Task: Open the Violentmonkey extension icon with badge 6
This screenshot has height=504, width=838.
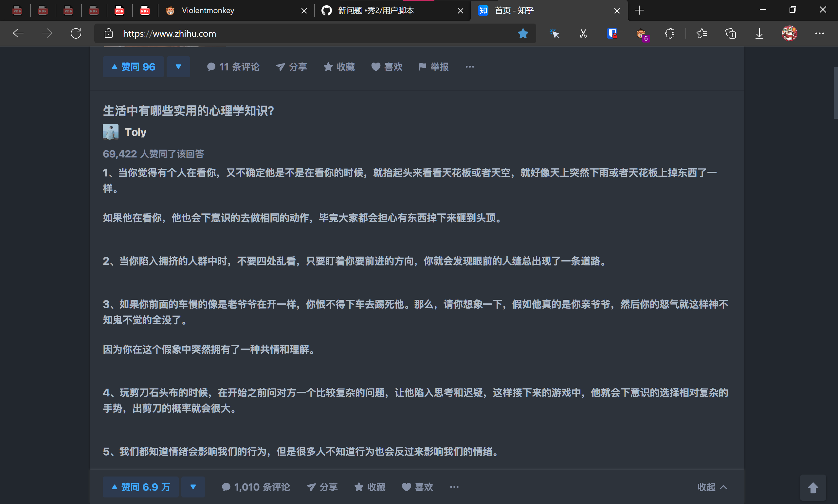Action: pos(642,34)
